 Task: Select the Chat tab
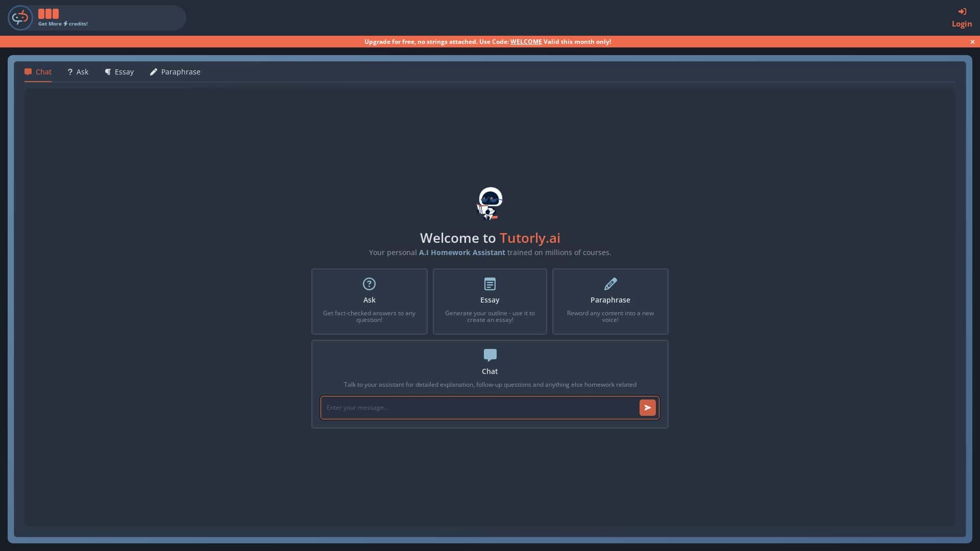pos(38,72)
